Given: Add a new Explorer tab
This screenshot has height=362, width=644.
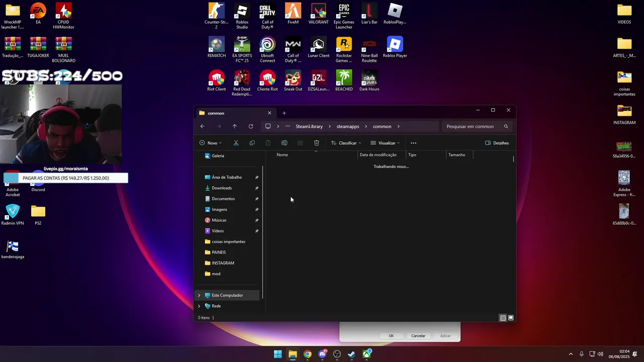Looking at the screenshot, I should [x=284, y=113].
